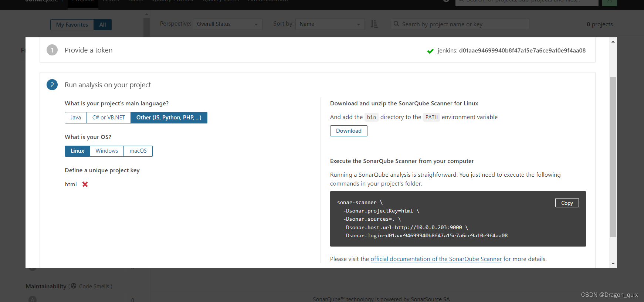Click step 1 circle for Provide a token

pyautogui.click(x=52, y=50)
